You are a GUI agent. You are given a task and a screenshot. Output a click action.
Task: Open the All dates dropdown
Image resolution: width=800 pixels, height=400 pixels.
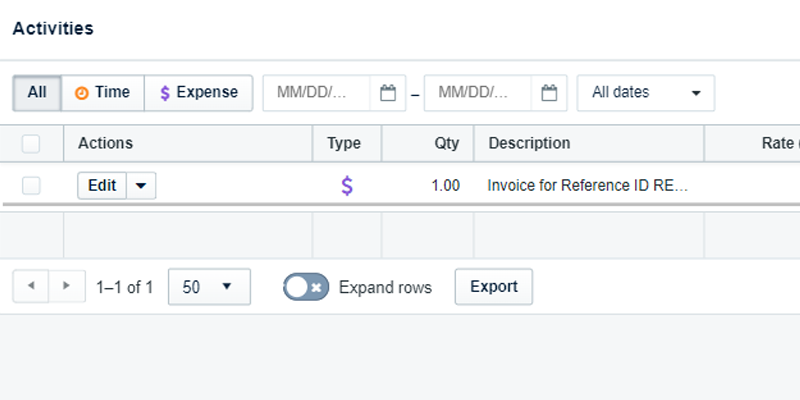point(645,93)
